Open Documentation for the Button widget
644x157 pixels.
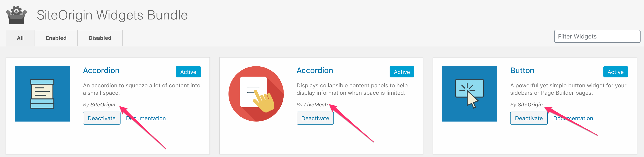[x=573, y=118]
